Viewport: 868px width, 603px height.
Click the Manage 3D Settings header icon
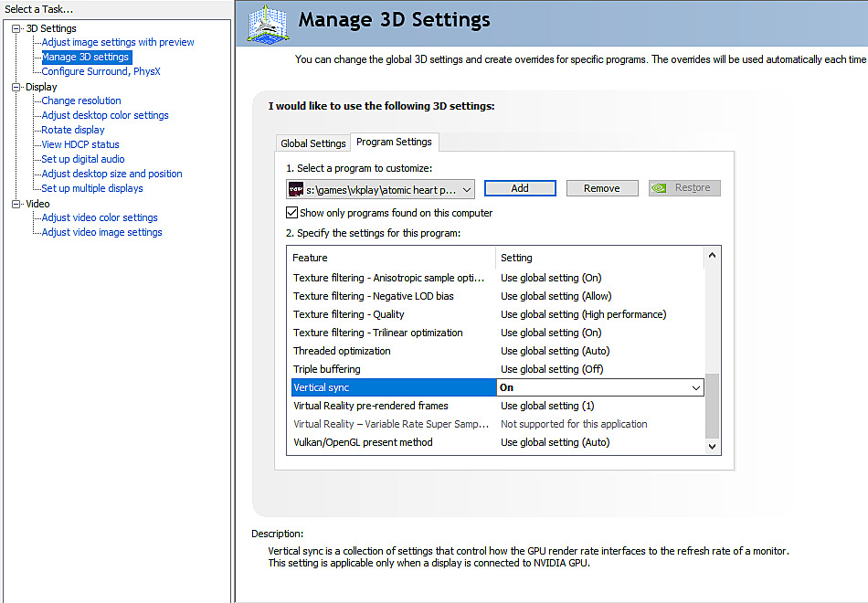[269, 24]
